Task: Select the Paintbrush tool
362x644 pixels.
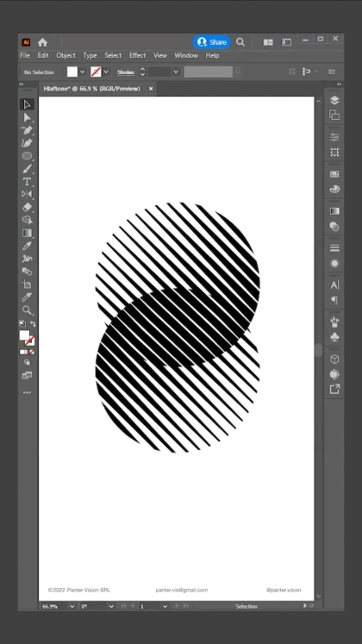Action: tap(27, 169)
